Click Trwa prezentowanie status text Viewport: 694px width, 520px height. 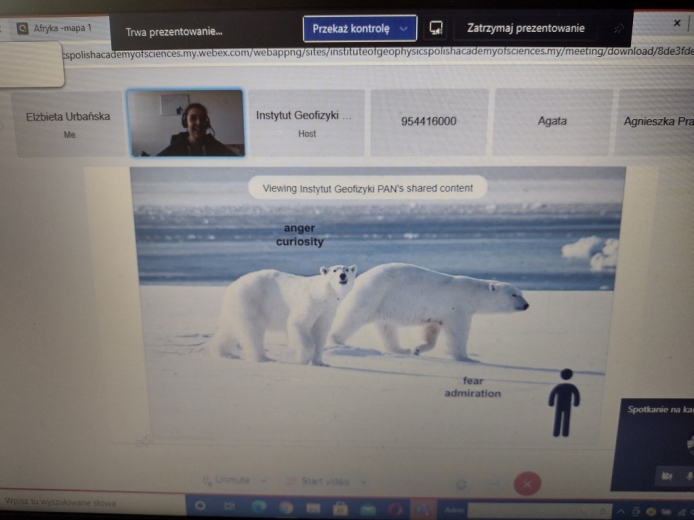pyautogui.click(x=174, y=32)
